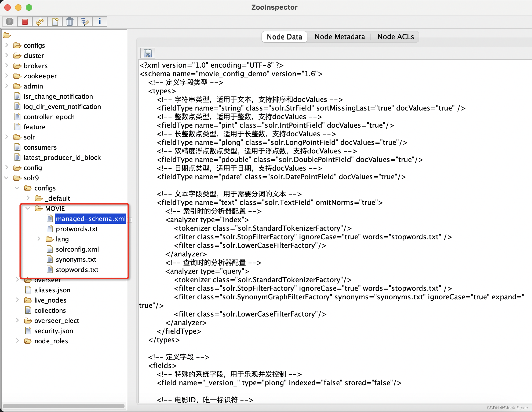Screen dimensions: 532x412
Task: Click the red Disconnect toolbar icon
Action: (25, 21)
